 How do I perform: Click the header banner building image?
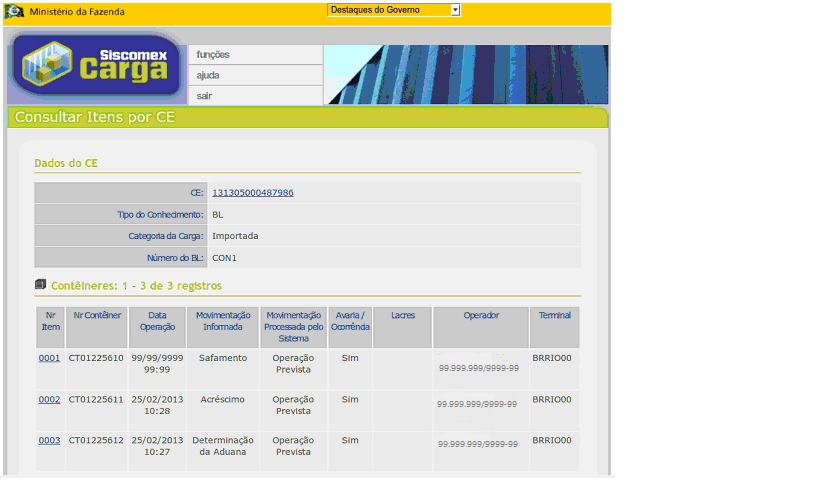pyautogui.click(x=466, y=74)
